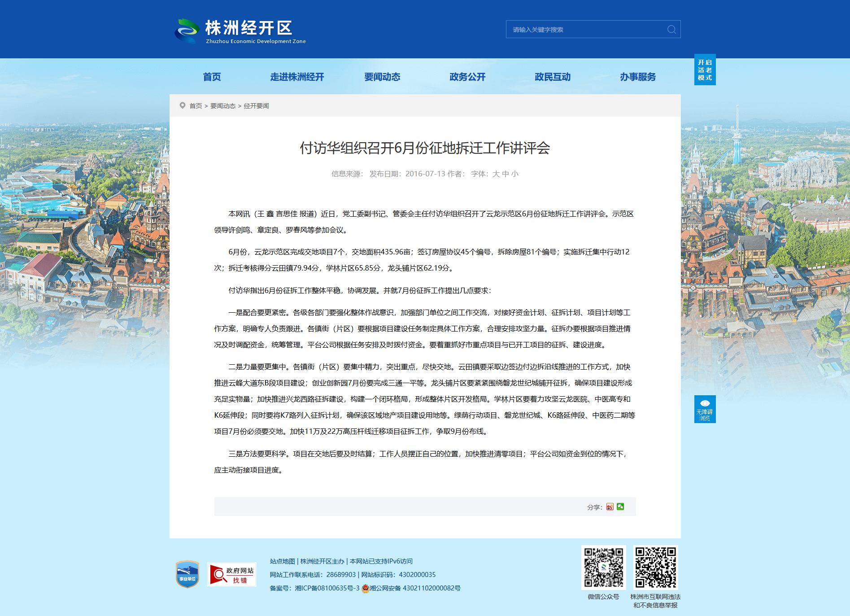Click the Zhuzhou Economic Zone logo
The width and height of the screenshot is (850, 616).
coord(240,31)
